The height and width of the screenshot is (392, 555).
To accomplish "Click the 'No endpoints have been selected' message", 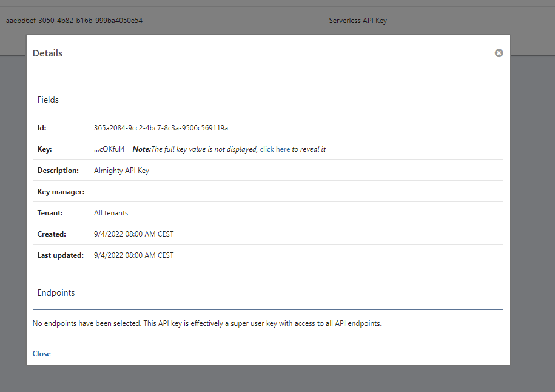I will pyautogui.click(x=207, y=323).
